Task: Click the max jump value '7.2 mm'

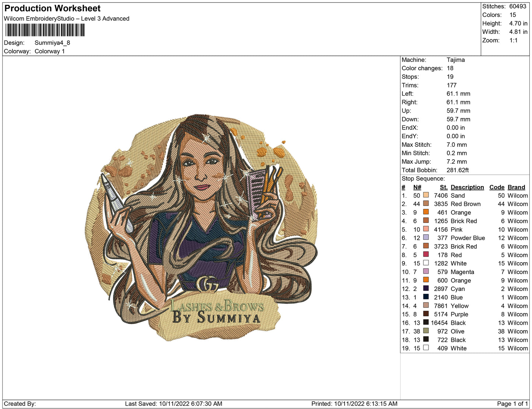Action: pyautogui.click(x=457, y=161)
